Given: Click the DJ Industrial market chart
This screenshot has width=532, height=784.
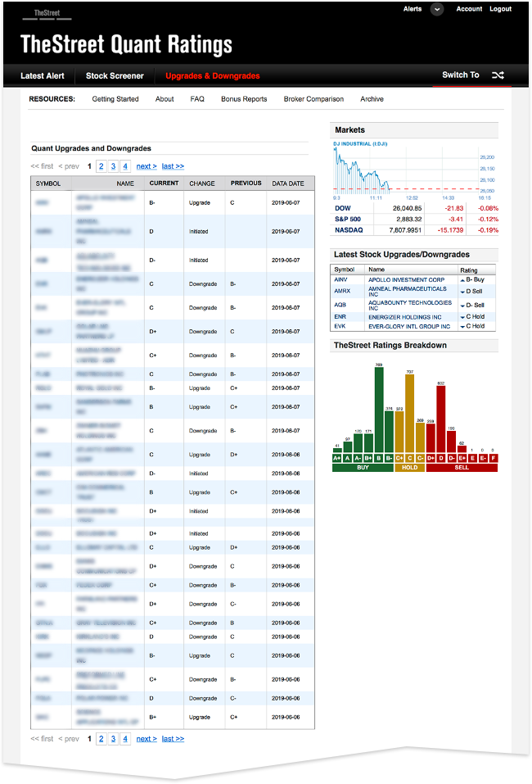Looking at the screenshot, I should pos(414,170).
